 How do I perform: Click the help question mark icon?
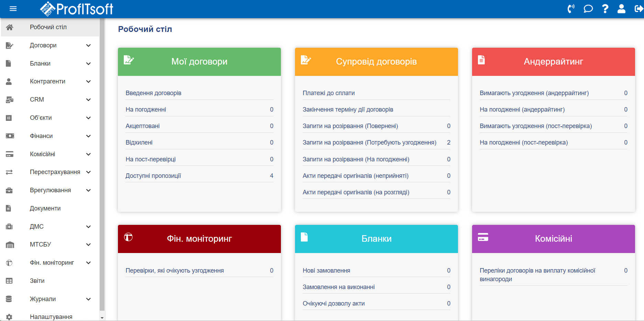point(605,9)
